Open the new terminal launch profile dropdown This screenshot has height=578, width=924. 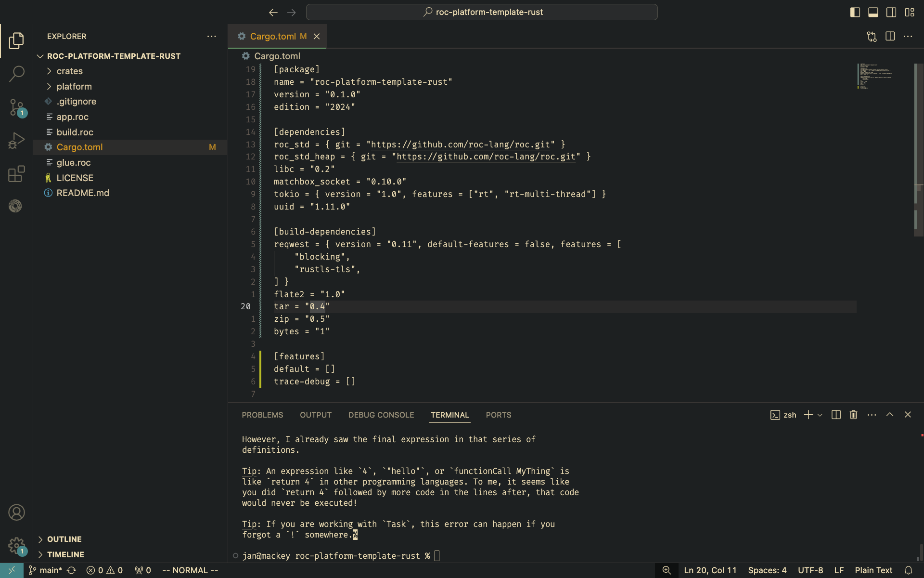820,415
